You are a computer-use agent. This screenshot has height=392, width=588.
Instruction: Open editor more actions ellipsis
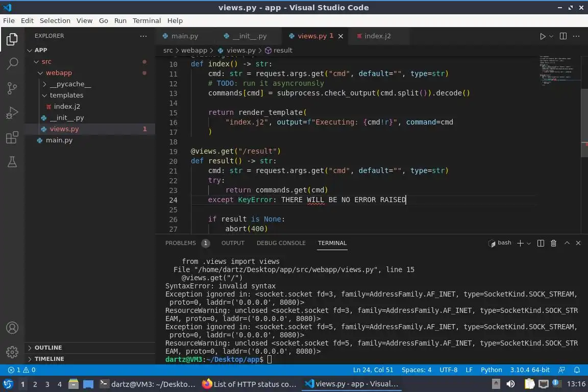pos(576,36)
